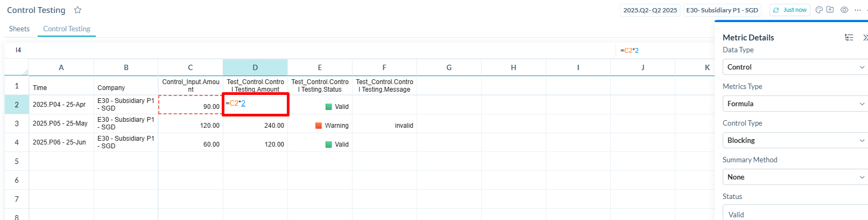Click the tree structure icon in Metric Details
Image resolution: width=868 pixels, height=220 pixels.
point(849,37)
